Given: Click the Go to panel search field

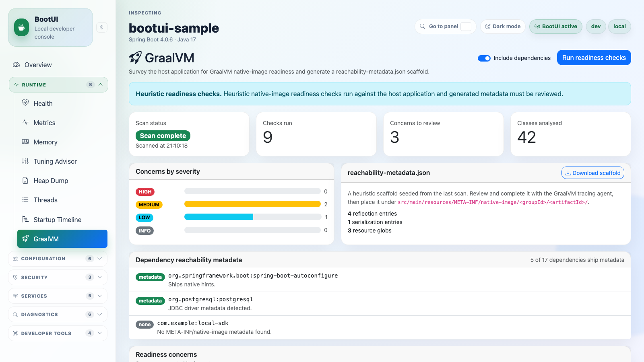Looking at the screenshot, I should [x=445, y=27].
